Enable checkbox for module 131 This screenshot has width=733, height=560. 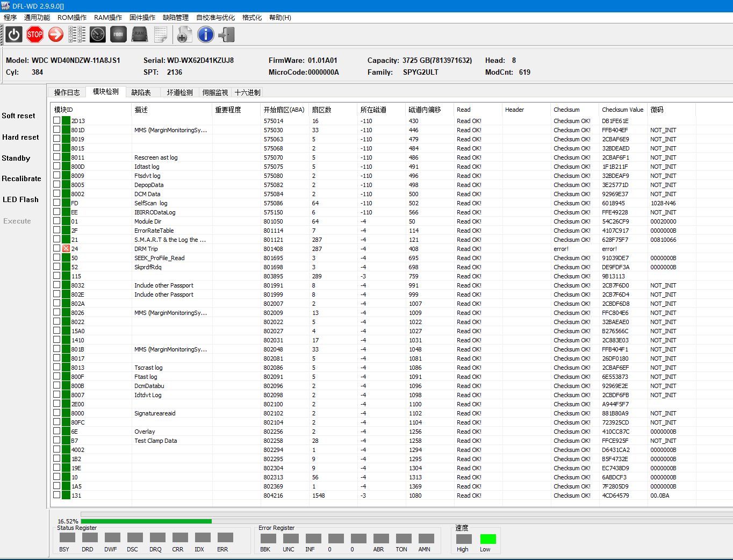coord(57,495)
